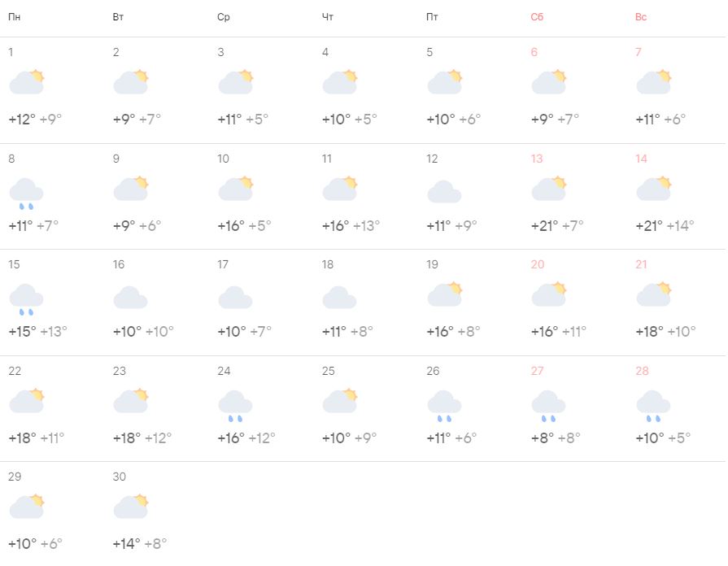Select the +10° +10° temperature on day 16
The image size is (728, 566).
(143, 331)
